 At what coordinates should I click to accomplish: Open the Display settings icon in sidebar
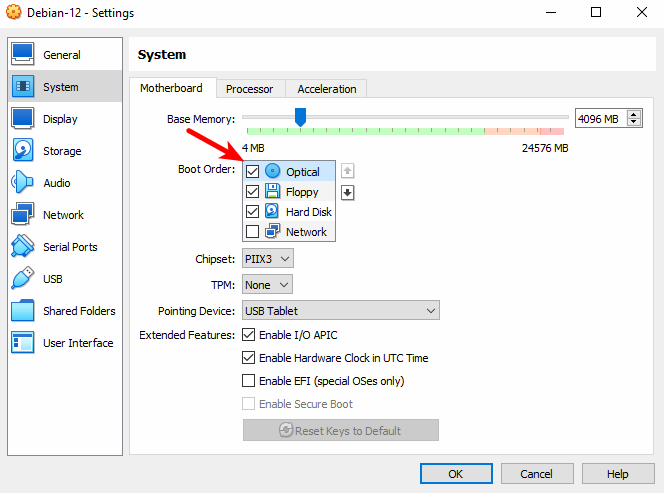click(23, 119)
